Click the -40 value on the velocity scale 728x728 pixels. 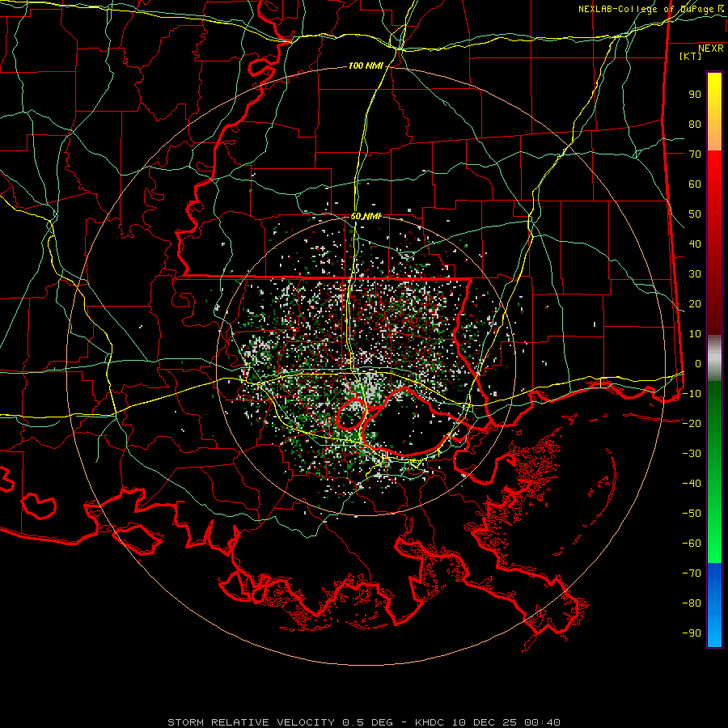[x=692, y=484]
